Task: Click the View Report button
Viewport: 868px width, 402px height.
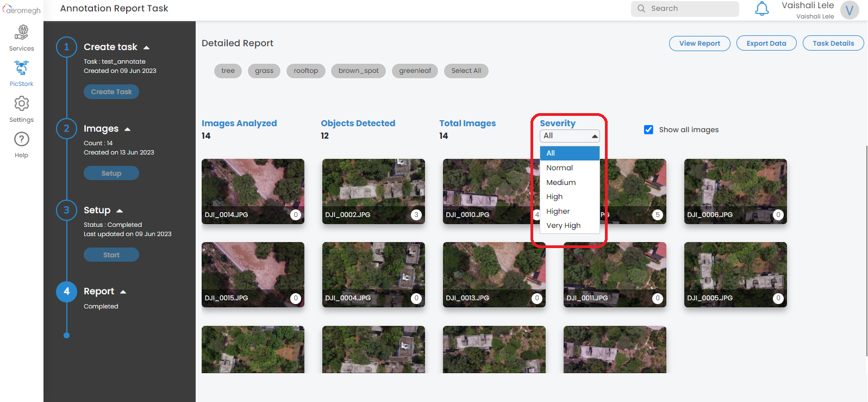Action: [x=699, y=44]
